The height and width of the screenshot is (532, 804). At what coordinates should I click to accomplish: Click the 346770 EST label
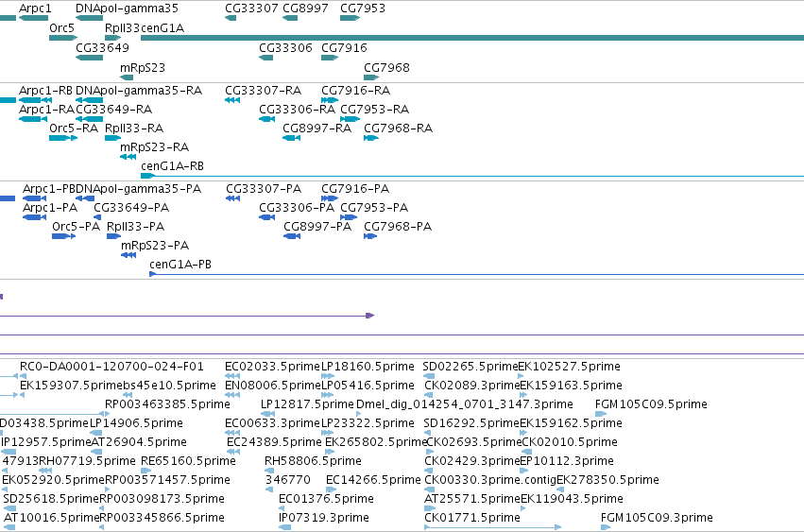pos(287,480)
